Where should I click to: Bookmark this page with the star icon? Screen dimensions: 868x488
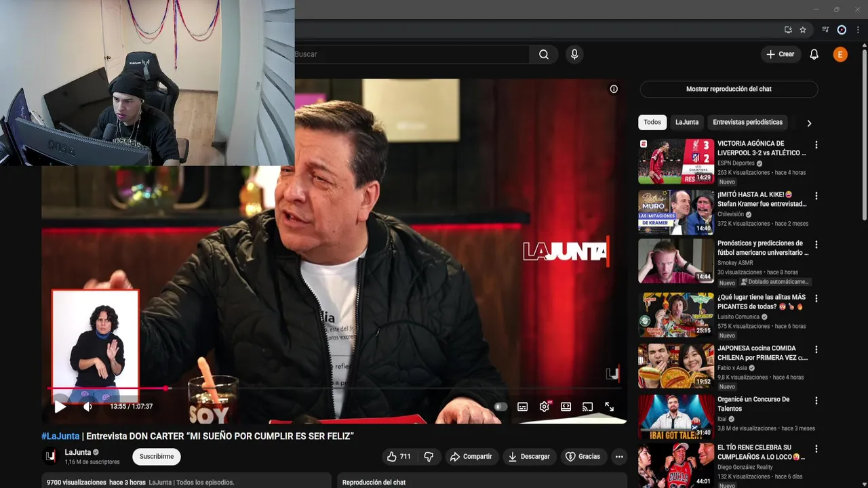coord(803,30)
